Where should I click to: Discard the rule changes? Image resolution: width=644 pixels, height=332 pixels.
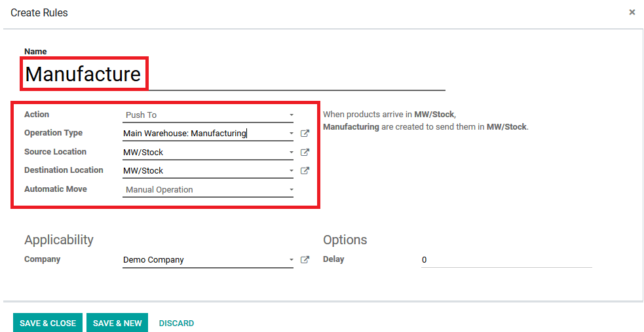[176, 323]
